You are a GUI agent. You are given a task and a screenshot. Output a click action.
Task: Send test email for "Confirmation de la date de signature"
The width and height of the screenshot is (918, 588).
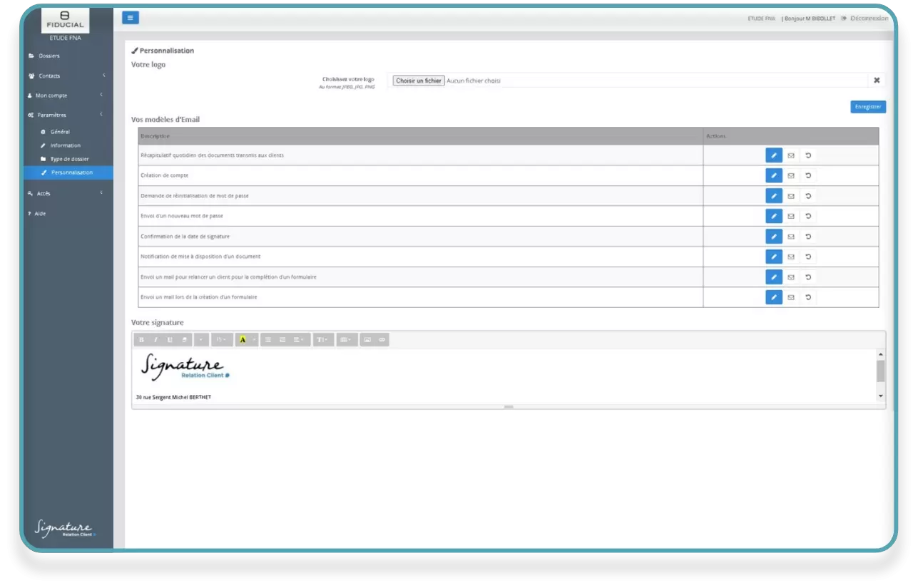pyautogui.click(x=790, y=236)
